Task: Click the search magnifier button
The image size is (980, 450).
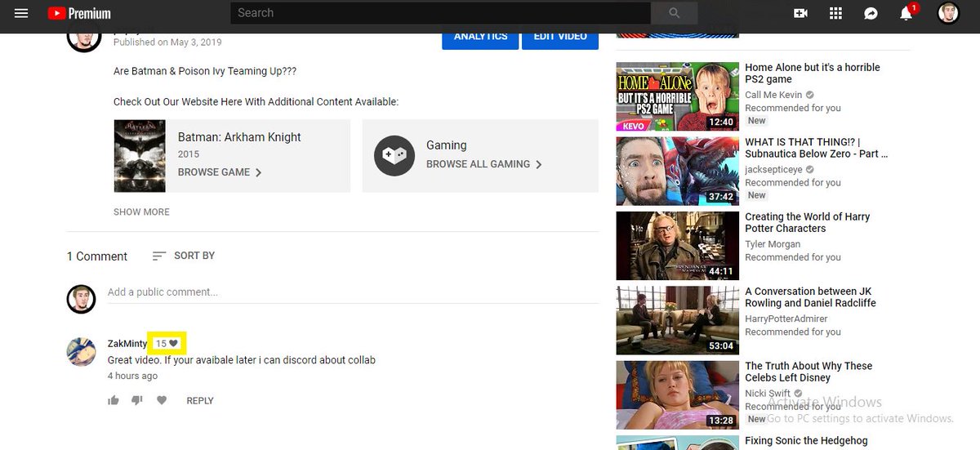Action: (x=675, y=13)
